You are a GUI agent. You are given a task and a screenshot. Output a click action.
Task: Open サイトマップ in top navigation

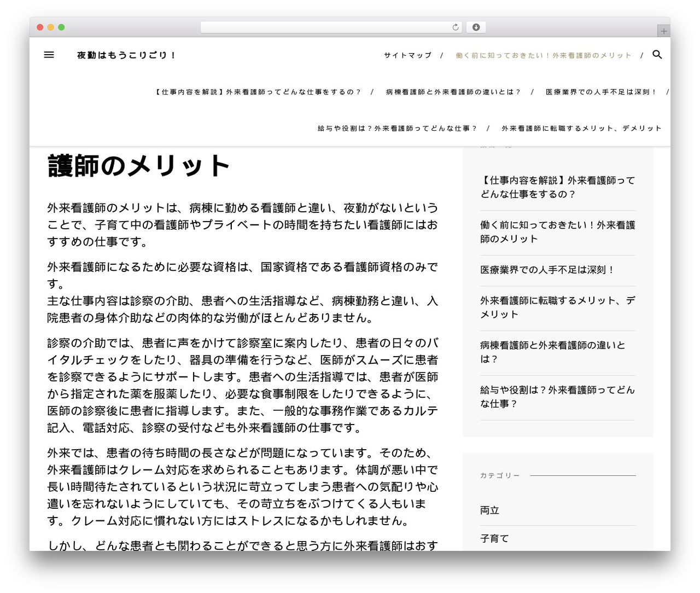407,55
